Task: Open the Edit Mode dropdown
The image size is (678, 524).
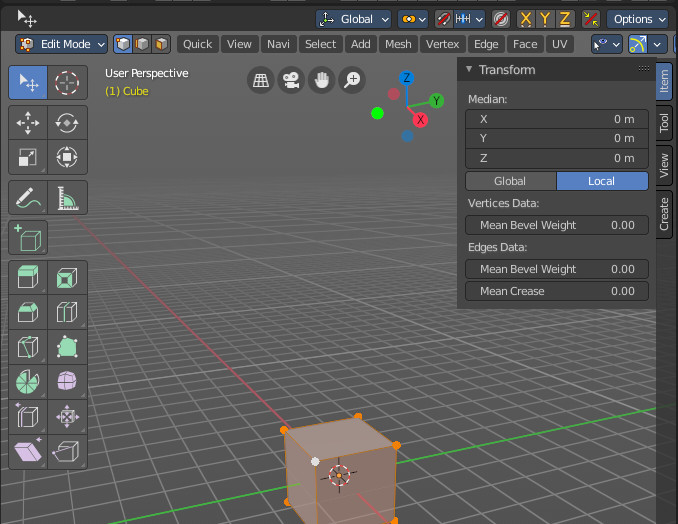Action: click(61, 44)
